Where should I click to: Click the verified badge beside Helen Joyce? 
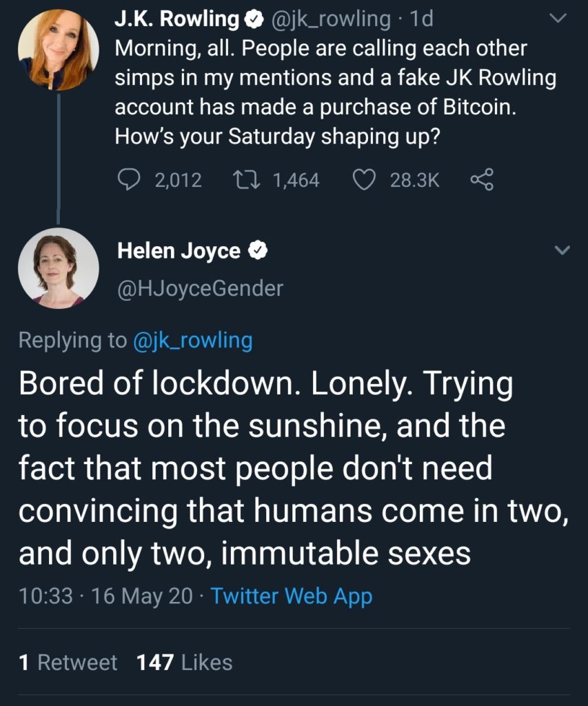coord(258,251)
